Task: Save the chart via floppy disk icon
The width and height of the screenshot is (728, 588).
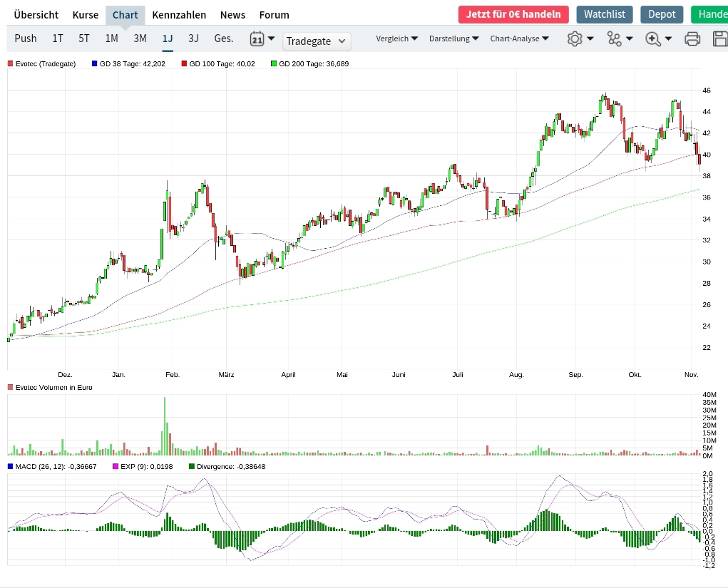Action: (720, 38)
